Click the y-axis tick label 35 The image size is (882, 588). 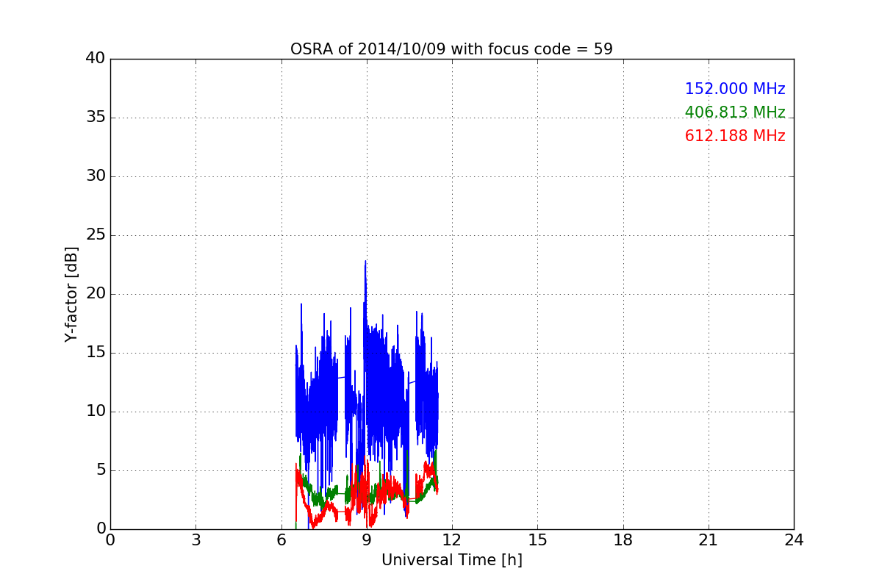click(96, 118)
